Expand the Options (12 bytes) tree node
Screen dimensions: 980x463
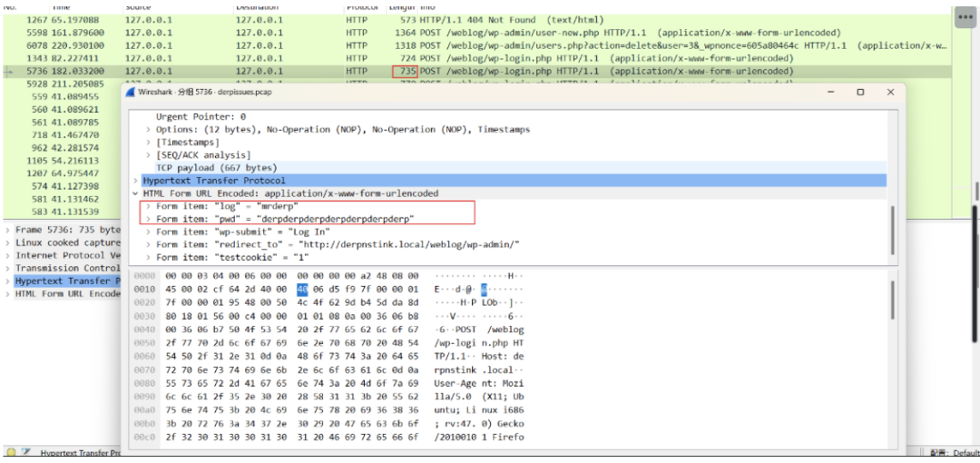(148, 130)
